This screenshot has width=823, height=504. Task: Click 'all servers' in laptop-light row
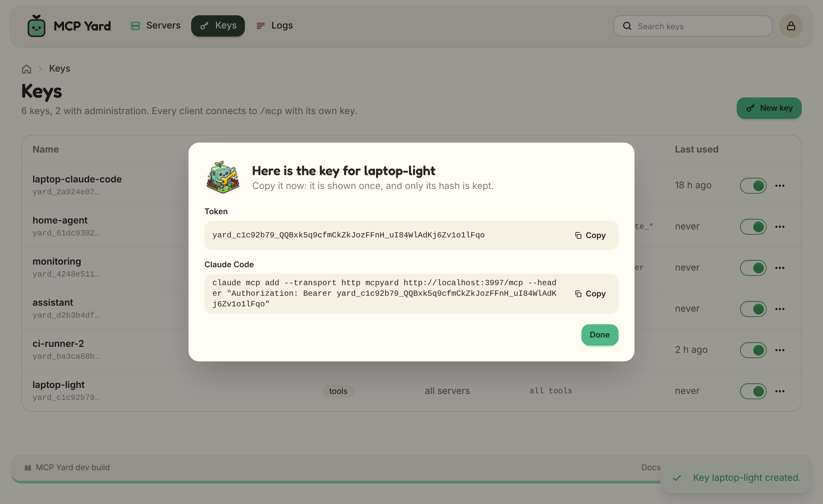coord(447,391)
